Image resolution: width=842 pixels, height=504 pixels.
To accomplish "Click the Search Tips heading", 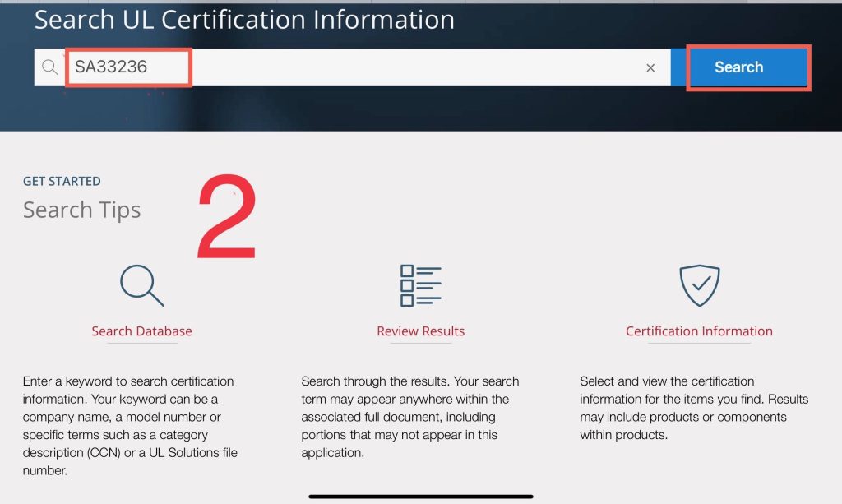I will pos(81,210).
